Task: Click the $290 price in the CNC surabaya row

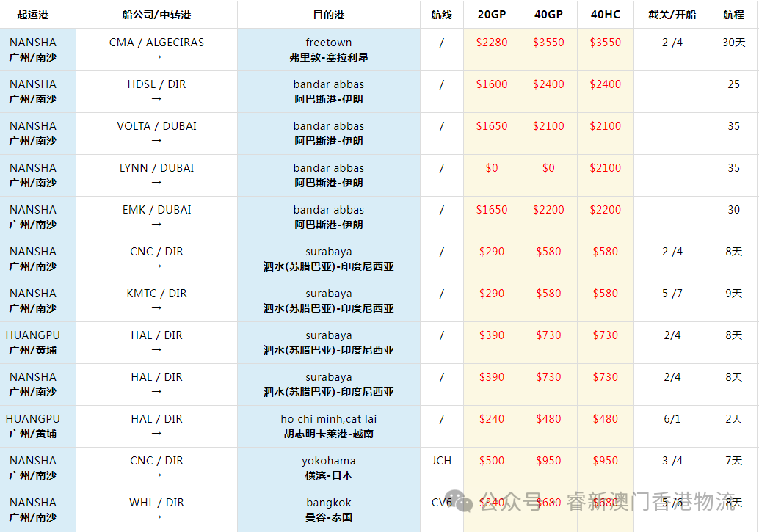Action: click(492, 252)
